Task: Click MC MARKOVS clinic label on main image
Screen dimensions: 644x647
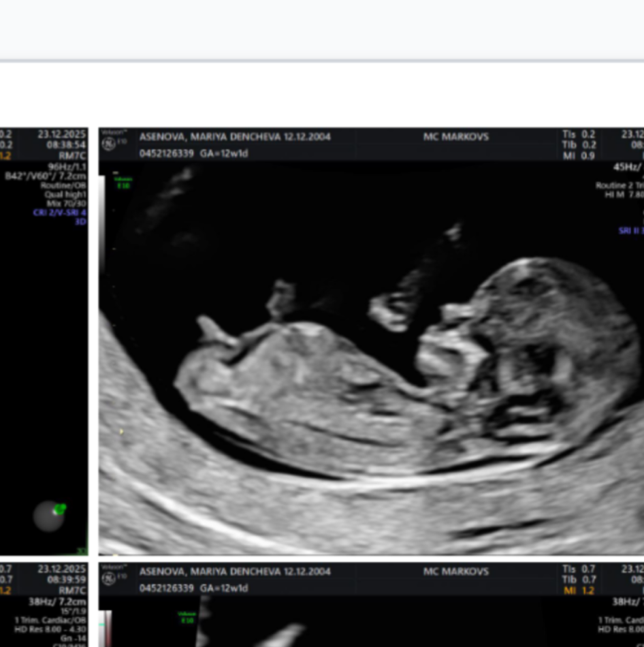Action: pyautogui.click(x=455, y=136)
